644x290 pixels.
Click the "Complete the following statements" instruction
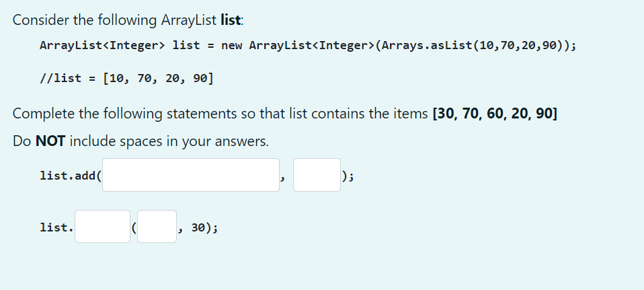tap(220, 114)
